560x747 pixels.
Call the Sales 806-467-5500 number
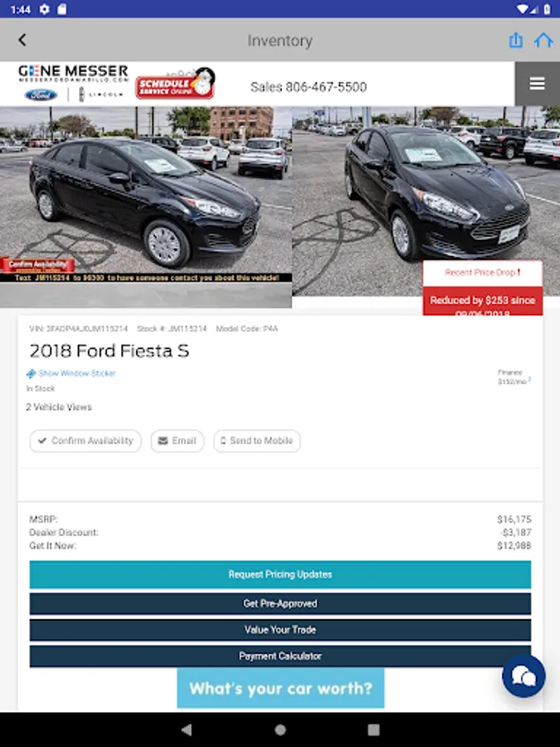[309, 86]
